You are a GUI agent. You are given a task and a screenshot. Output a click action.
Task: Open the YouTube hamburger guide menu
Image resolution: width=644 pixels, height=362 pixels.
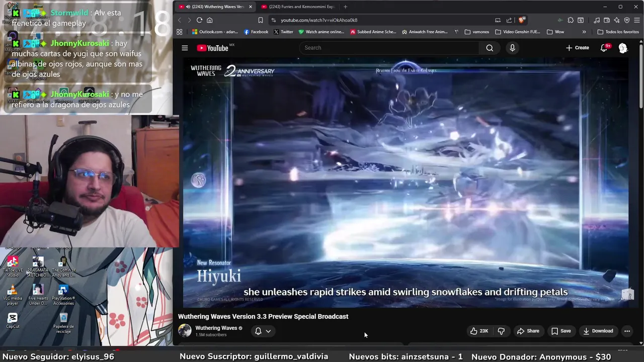tap(185, 48)
